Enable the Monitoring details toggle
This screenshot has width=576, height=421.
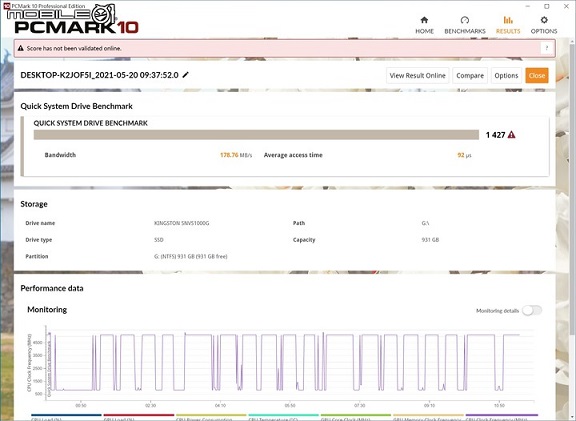(532, 310)
